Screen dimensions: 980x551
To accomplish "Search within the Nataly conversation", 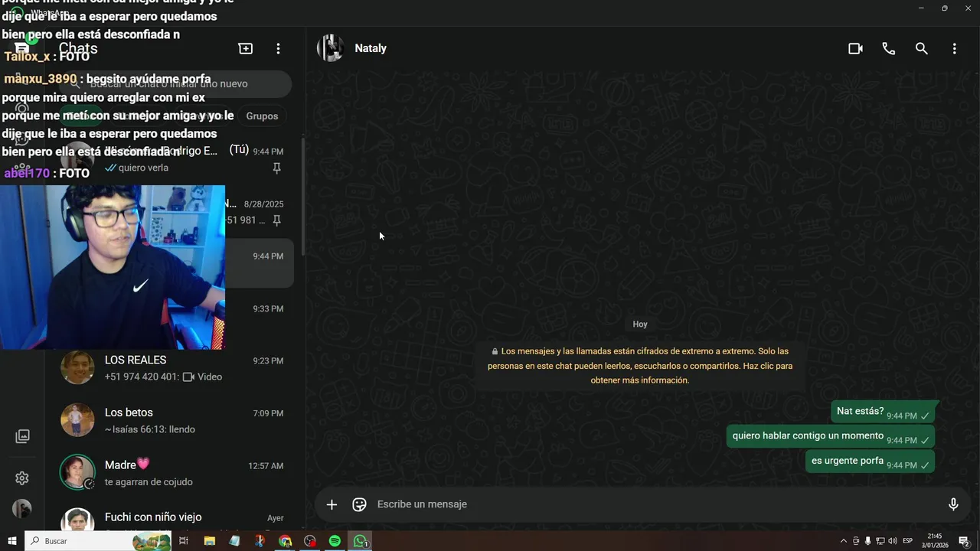I will (x=922, y=48).
